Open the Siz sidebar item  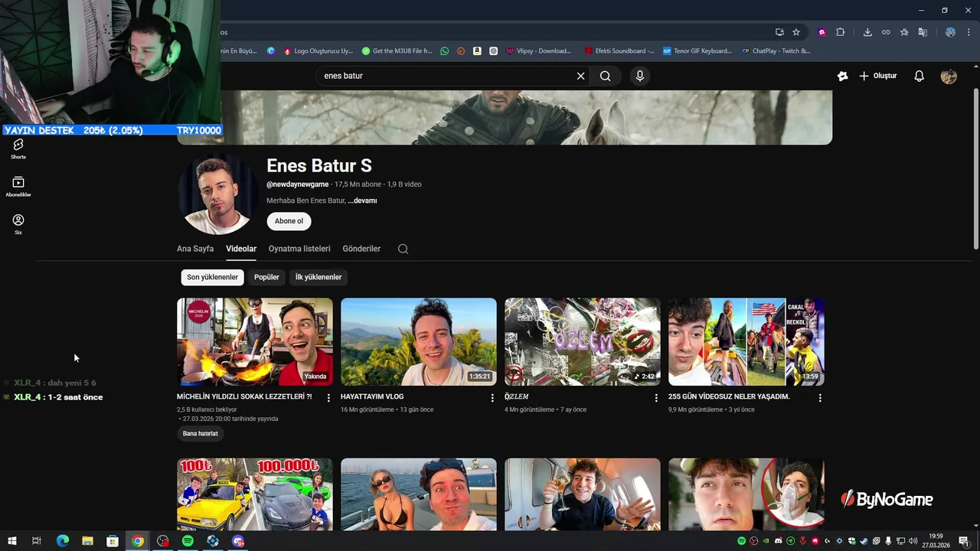click(18, 224)
